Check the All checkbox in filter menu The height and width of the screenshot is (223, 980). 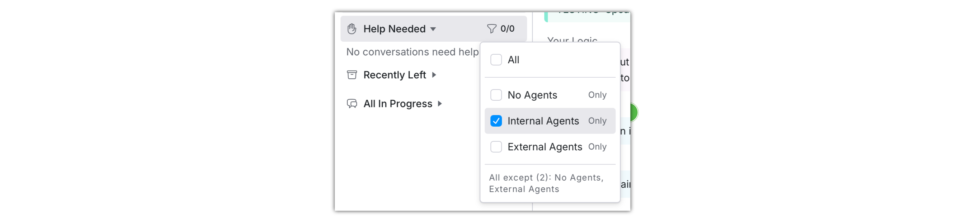(x=496, y=60)
